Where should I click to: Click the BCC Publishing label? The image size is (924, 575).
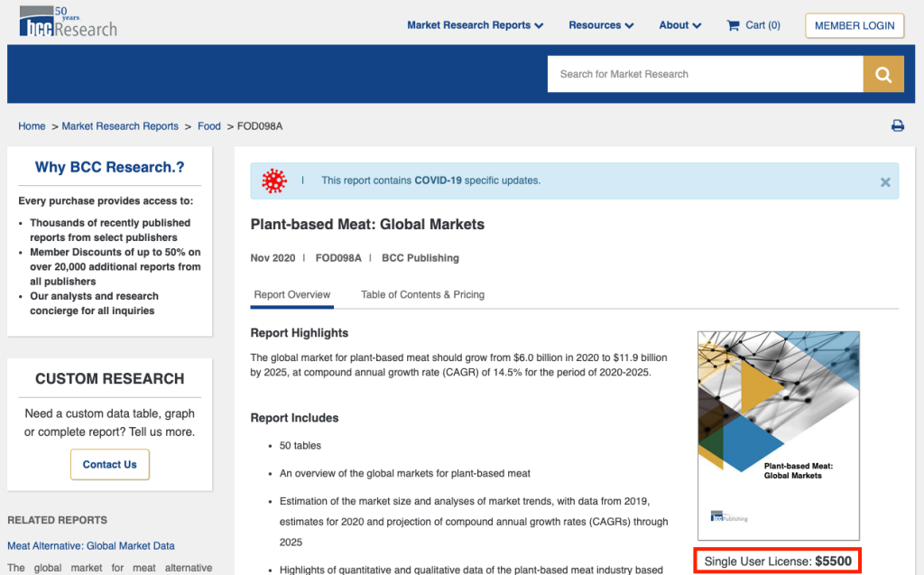click(x=420, y=258)
